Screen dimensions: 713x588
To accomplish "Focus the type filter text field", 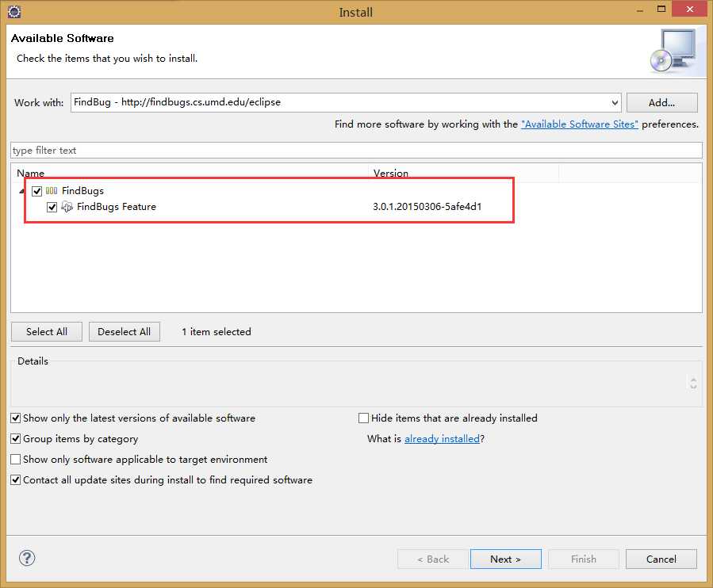I will [x=357, y=151].
